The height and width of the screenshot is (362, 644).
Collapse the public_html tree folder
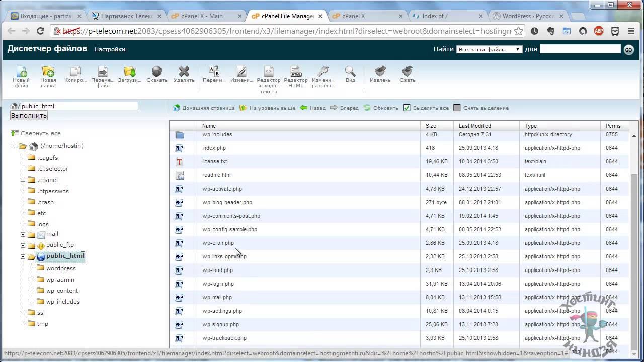23,256
